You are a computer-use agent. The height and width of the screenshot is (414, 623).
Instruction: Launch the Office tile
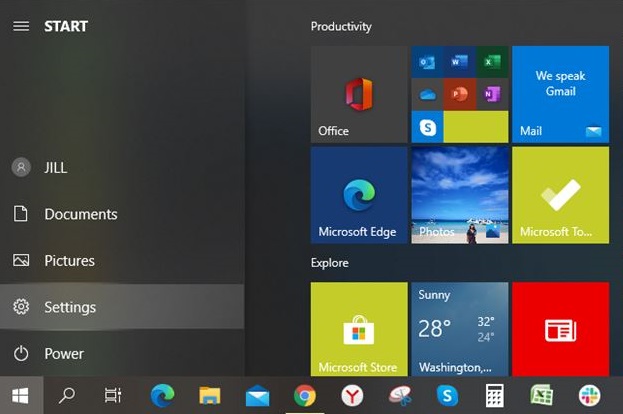click(x=359, y=94)
